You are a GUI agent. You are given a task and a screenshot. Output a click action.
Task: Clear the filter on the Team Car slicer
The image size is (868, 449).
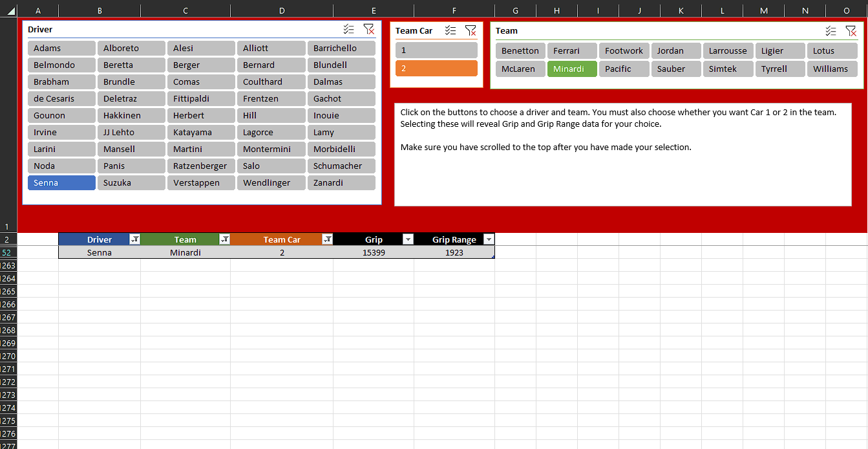[471, 30]
